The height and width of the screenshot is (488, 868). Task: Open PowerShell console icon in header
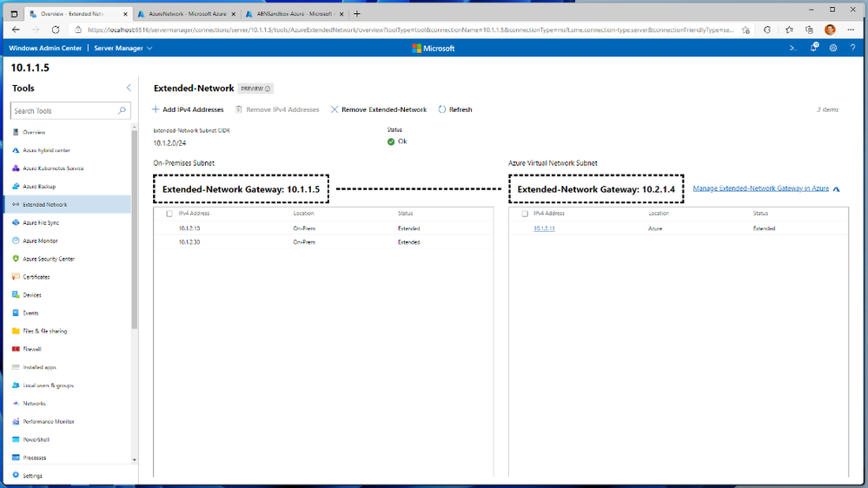[792, 48]
